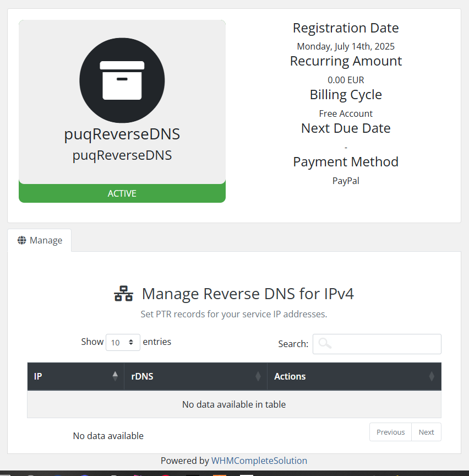The image size is (469, 476).
Task: Click the Previous pagination button
Action: coord(390,432)
